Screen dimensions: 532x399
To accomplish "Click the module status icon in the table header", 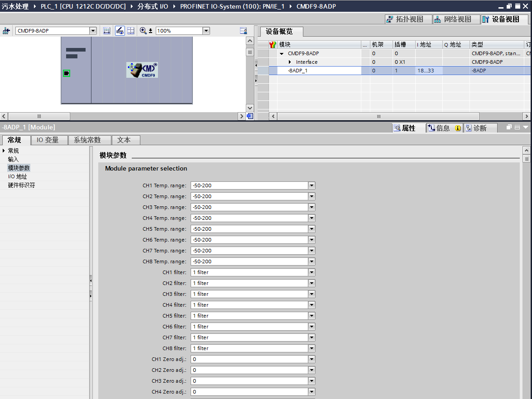I will (273, 44).
